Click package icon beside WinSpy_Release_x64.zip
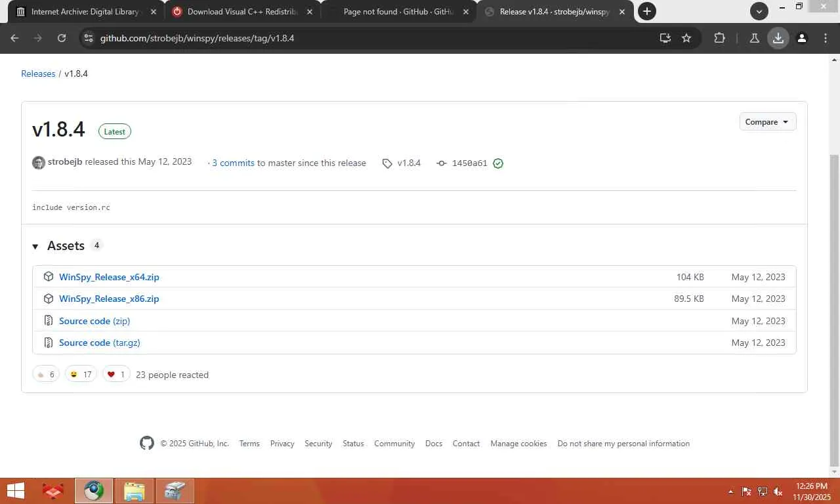 tap(48, 277)
